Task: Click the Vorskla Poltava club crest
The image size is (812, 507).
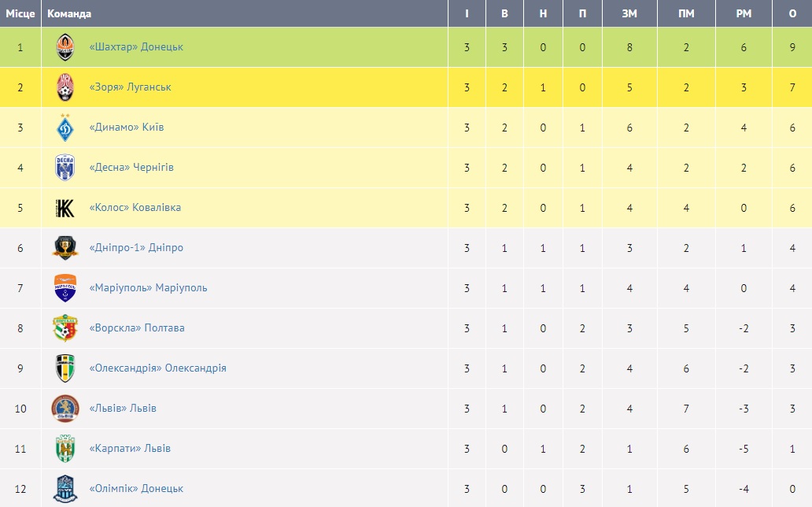Action: [x=65, y=328]
